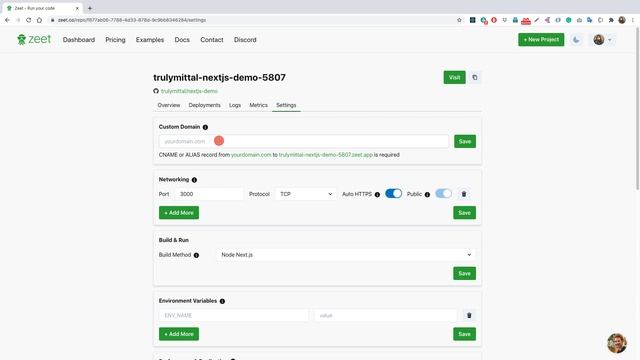The height and width of the screenshot is (360, 640).
Task: Click the Public info icon
Action: tap(427, 195)
